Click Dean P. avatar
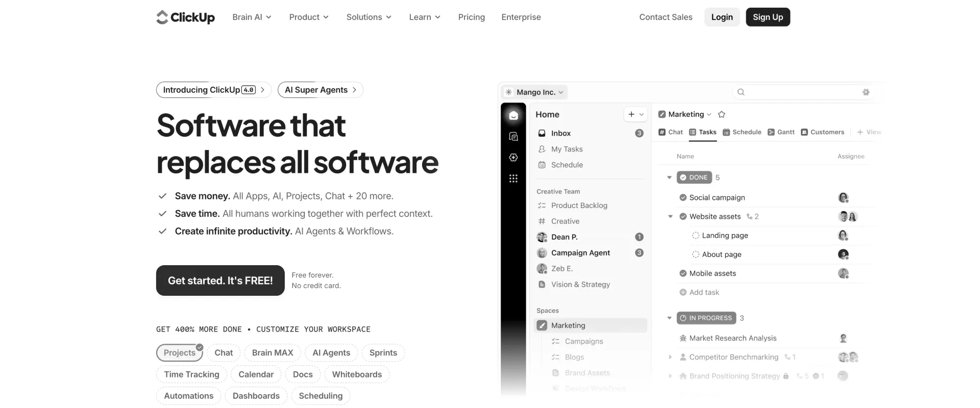Image resolution: width=980 pixels, height=408 pixels. pos(542,237)
